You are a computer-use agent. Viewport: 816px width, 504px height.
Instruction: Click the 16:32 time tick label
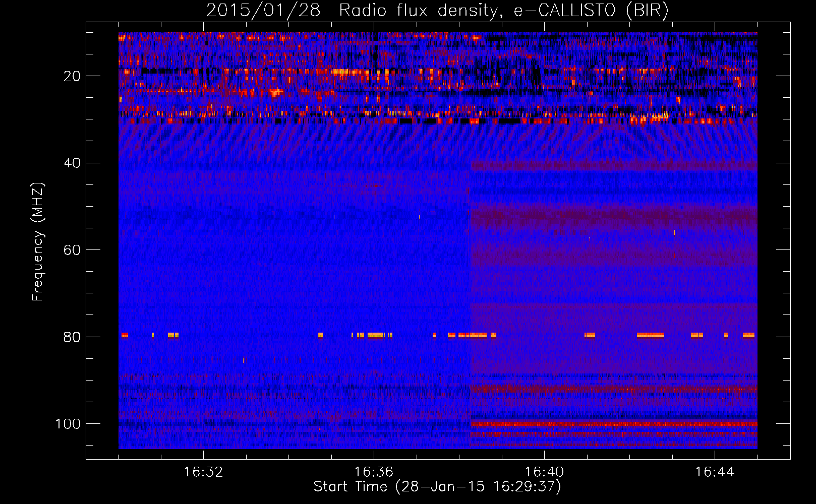203,472
